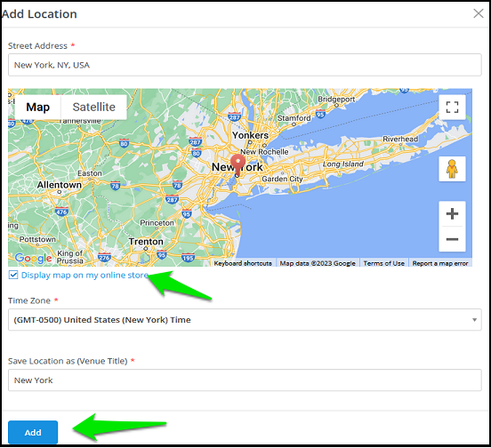491x448 pixels.
Task: Open the Terms of Use link
Action: click(x=384, y=263)
